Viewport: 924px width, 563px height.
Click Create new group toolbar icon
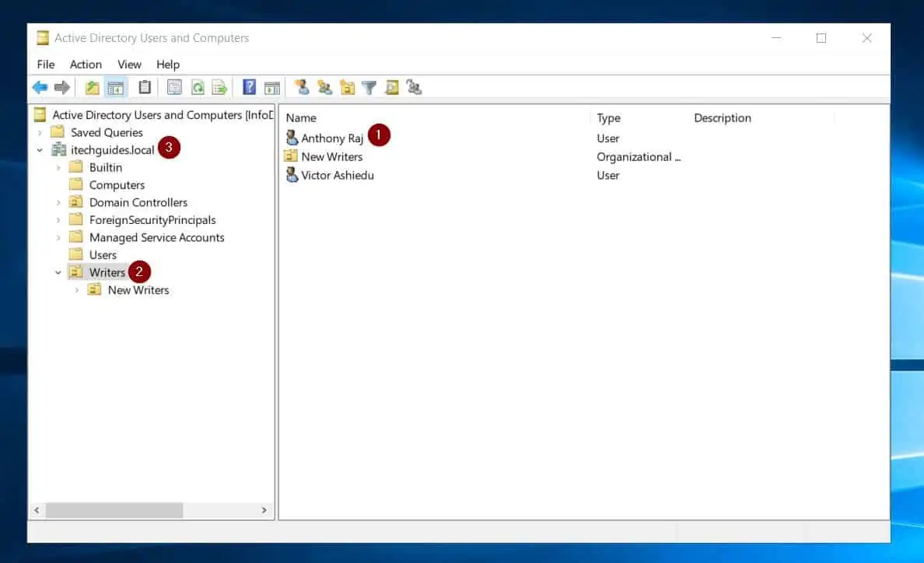point(324,88)
